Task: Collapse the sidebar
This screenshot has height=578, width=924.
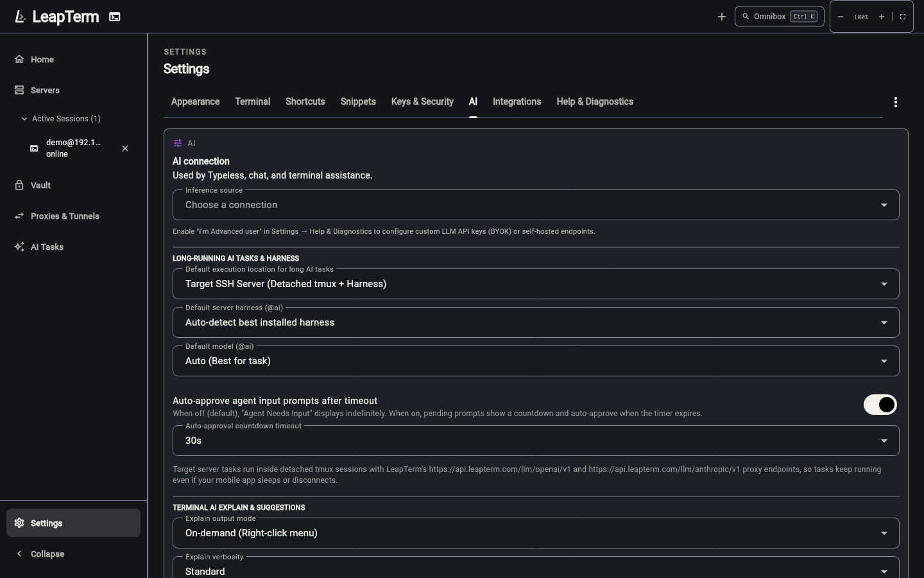Action: [73, 554]
